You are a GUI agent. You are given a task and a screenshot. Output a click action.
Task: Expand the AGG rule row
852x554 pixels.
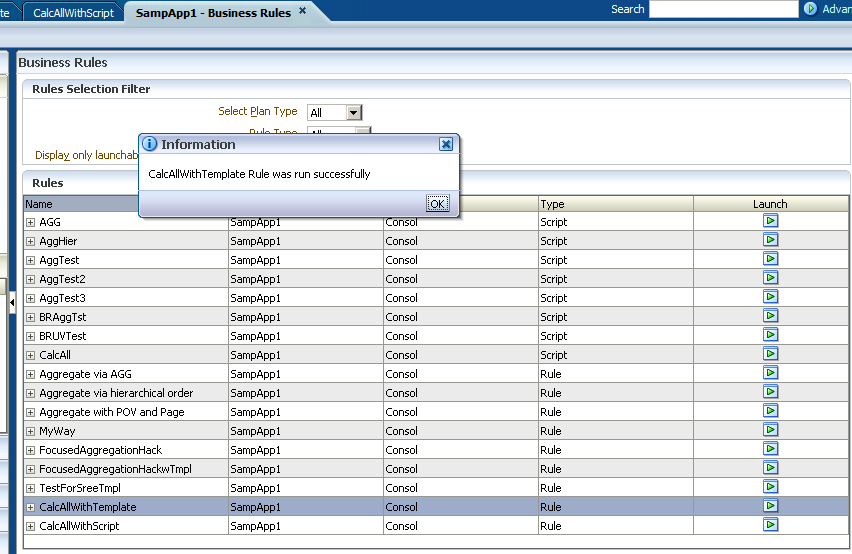pyautogui.click(x=30, y=222)
